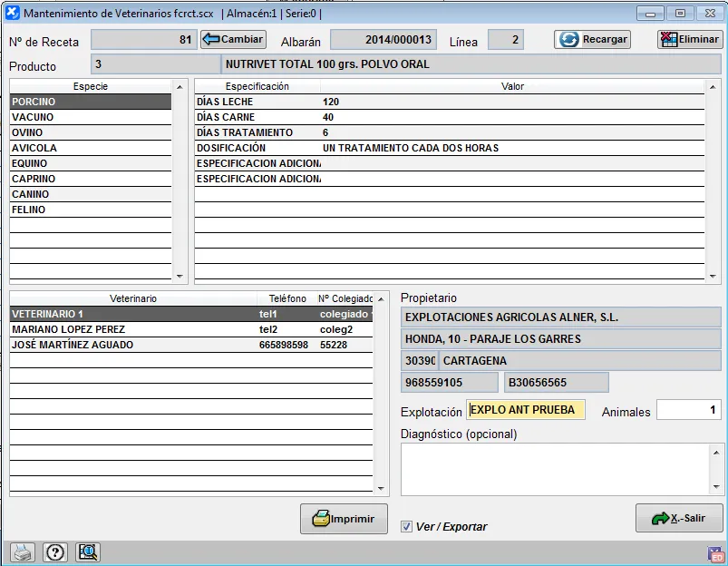Open help via the question mark icon
This screenshot has height=566, width=728.
pyautogui.click(x=55, y=552)
